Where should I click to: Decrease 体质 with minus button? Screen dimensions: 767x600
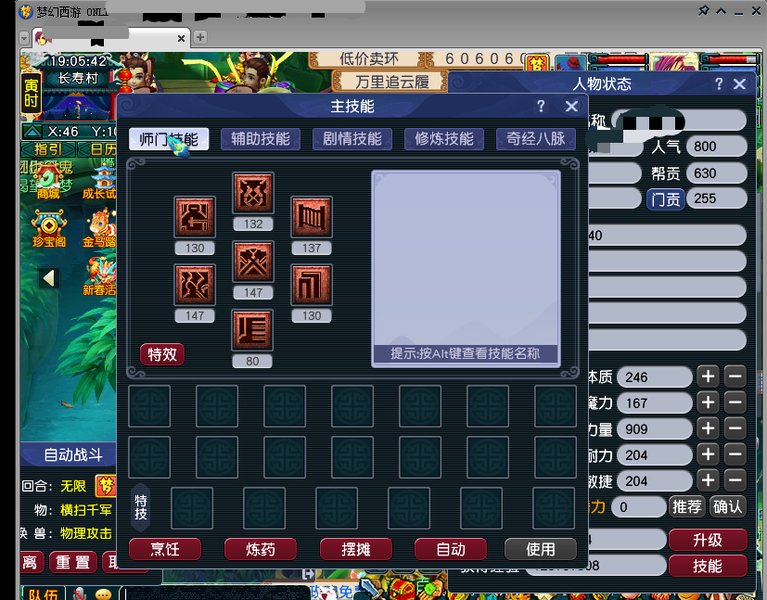[735, 377]
